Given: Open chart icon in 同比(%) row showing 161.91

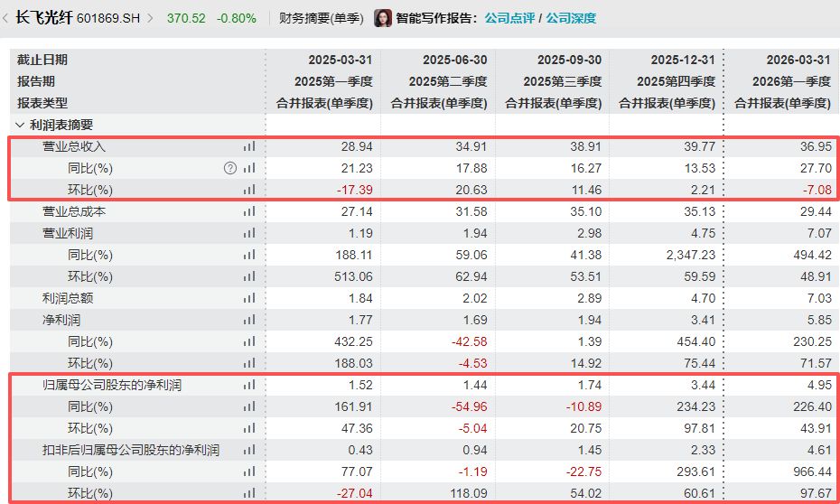Looking at the screenshot, I should point(249,406).
